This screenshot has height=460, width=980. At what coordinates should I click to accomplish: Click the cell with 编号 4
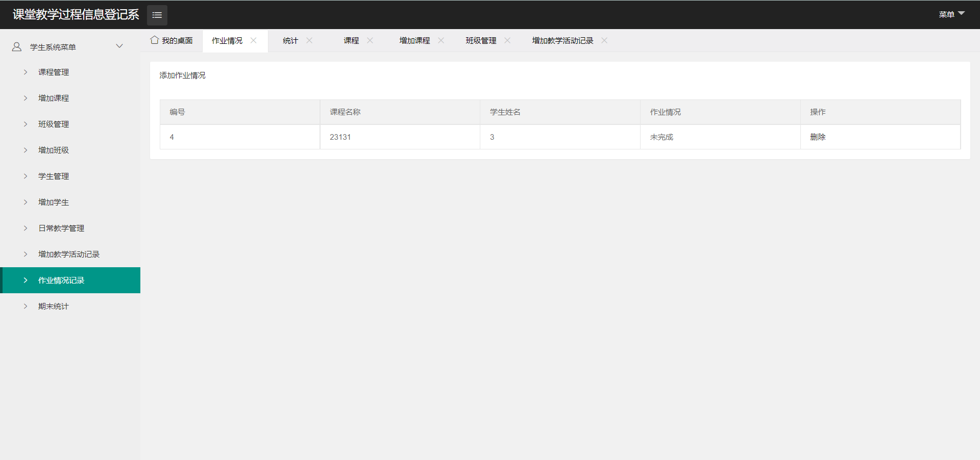(x=240, y=137)
